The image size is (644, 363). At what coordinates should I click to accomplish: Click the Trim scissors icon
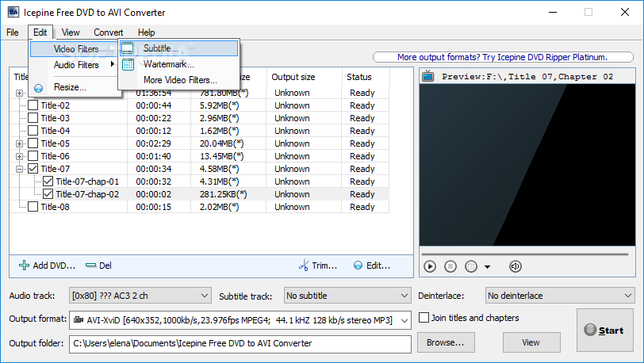point(304,266)
